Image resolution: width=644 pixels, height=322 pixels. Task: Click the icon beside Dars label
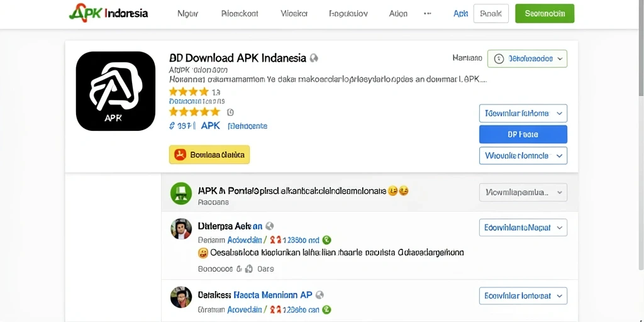(249, 269)
